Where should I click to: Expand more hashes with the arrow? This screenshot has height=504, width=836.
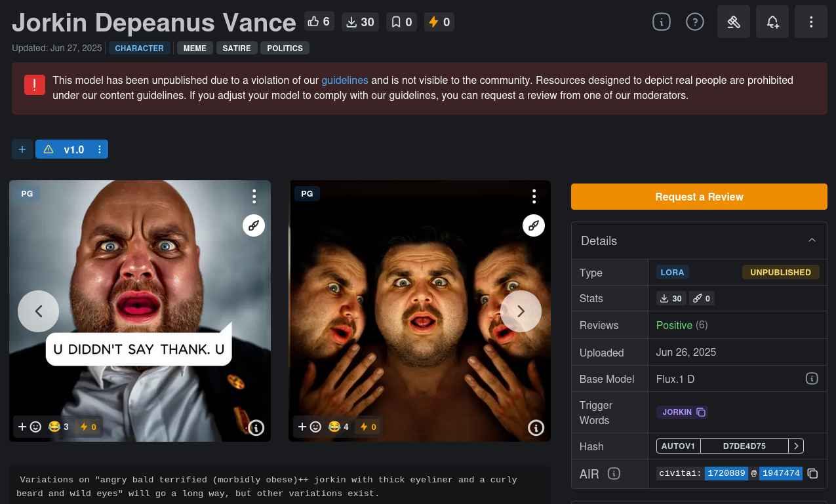(796, 446)
